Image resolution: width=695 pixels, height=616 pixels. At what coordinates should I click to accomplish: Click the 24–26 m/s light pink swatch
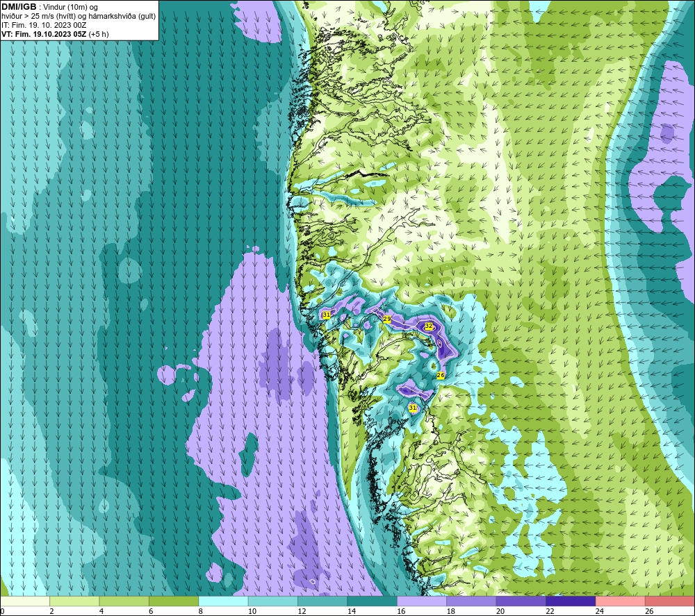[x=621, y=601]
